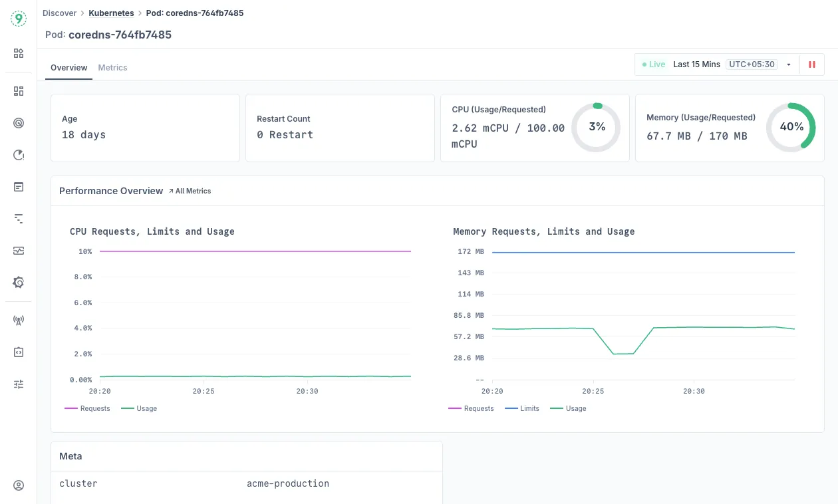Image resolution: width=838 pixels, height=504 pixels.
Task: Switch to the Metrics tab
Action: 112,68
